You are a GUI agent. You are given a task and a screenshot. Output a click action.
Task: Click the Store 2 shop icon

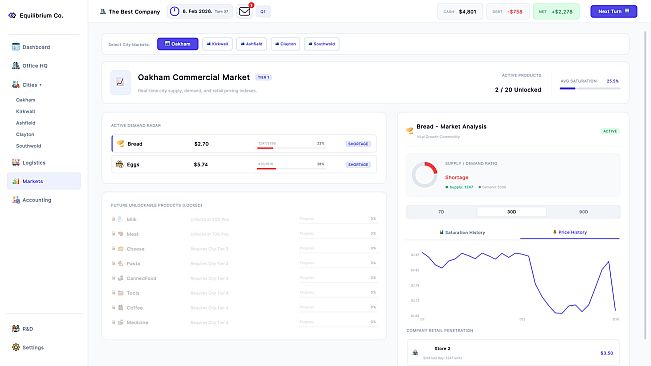point(415,353)
